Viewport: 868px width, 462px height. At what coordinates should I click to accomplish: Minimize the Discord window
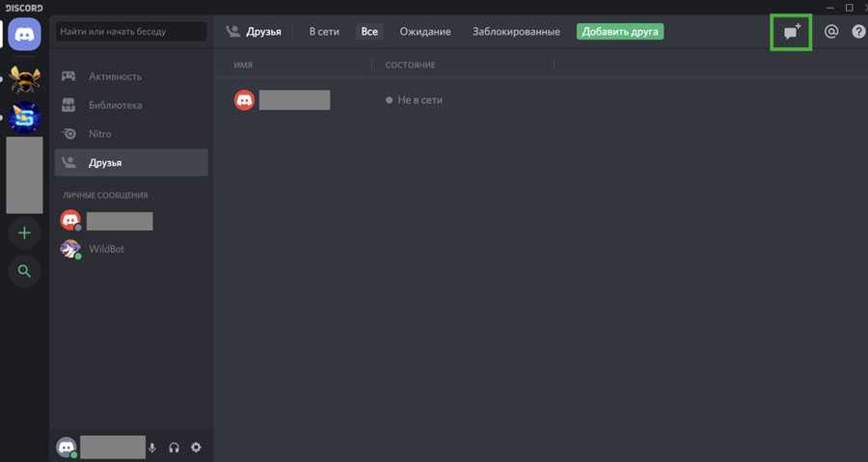[829, 8]
